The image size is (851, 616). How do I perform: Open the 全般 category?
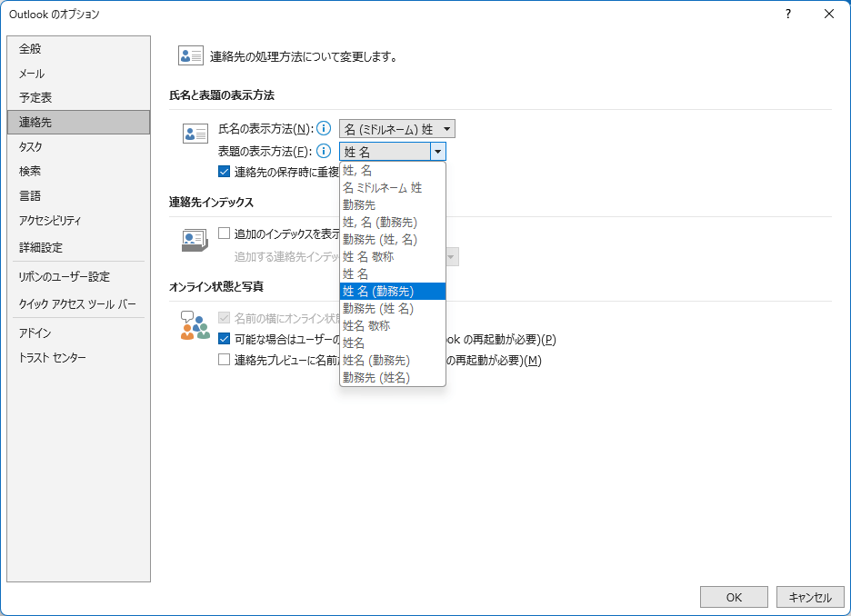pos(79,49)
